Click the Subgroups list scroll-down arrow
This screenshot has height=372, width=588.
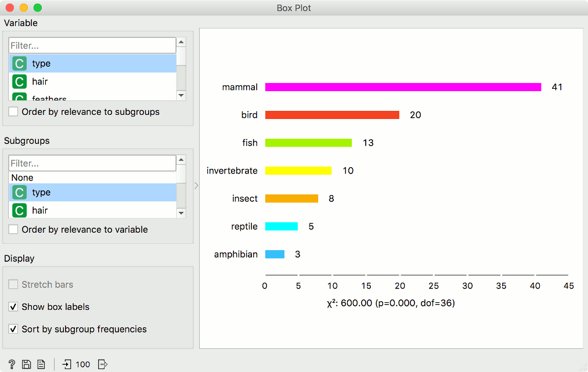(181, 213)
